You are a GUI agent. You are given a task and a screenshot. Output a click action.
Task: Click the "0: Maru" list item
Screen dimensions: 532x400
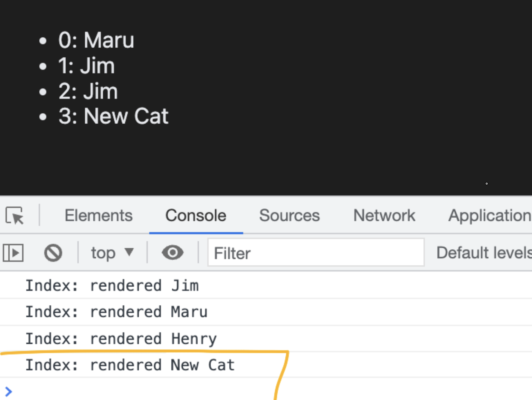[x=96, y=40]
